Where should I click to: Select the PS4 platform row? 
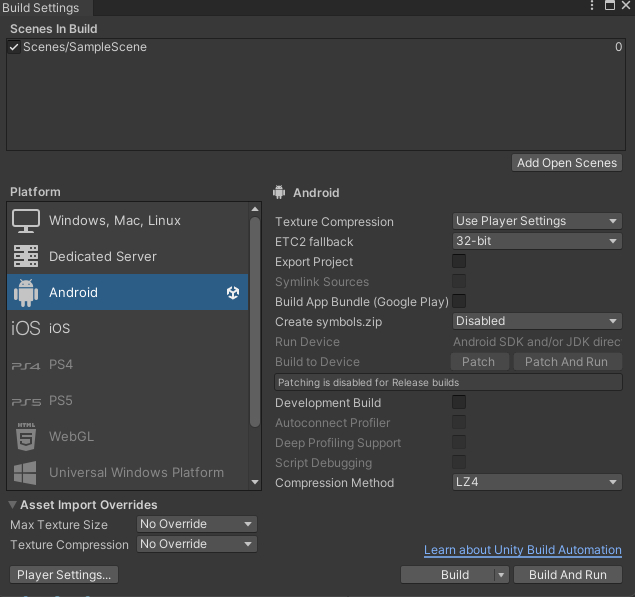click(x=128, y=365)
